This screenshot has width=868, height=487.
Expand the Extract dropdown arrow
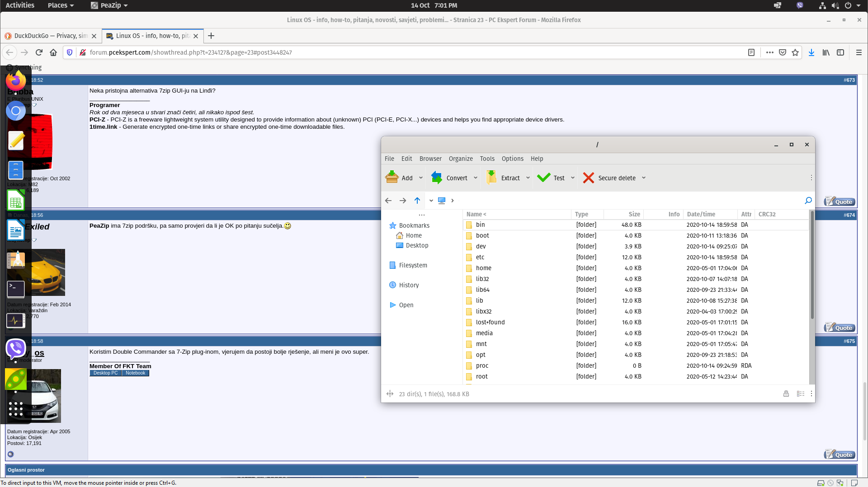coord(528,178)
